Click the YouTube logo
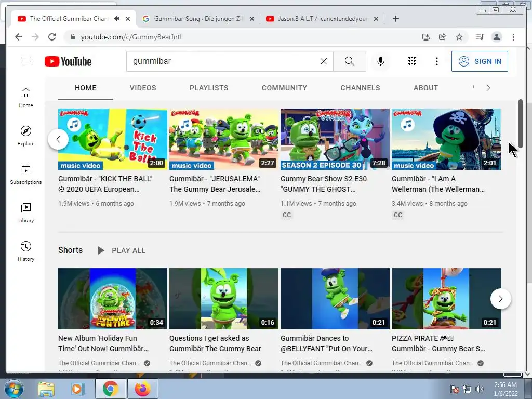 [x=68, y=61]
